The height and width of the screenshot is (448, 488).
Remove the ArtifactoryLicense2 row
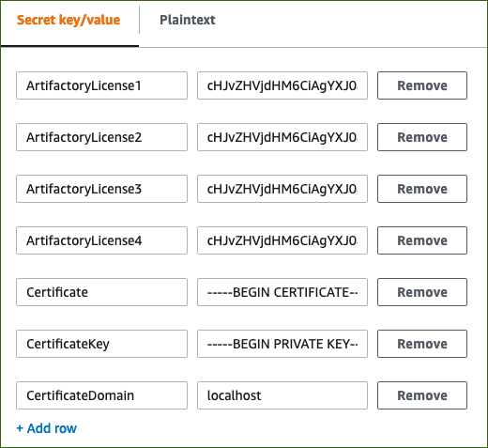[x=422, y=137]
